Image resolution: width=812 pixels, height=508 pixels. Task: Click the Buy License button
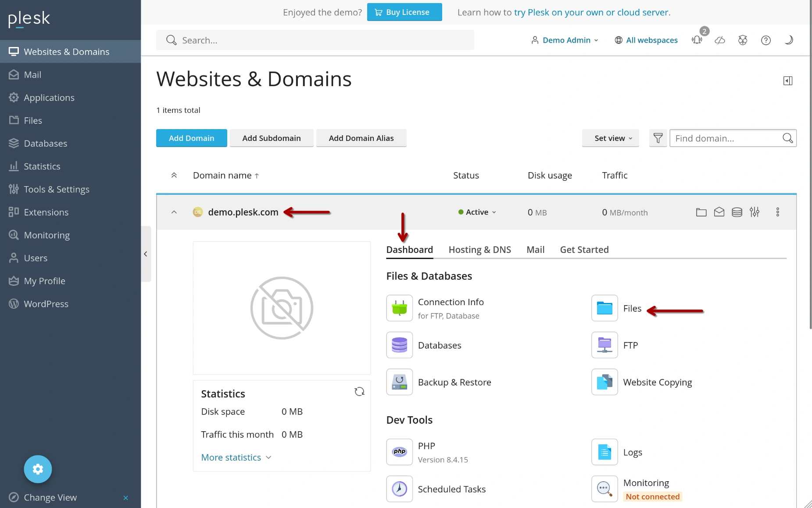(404, 12)
